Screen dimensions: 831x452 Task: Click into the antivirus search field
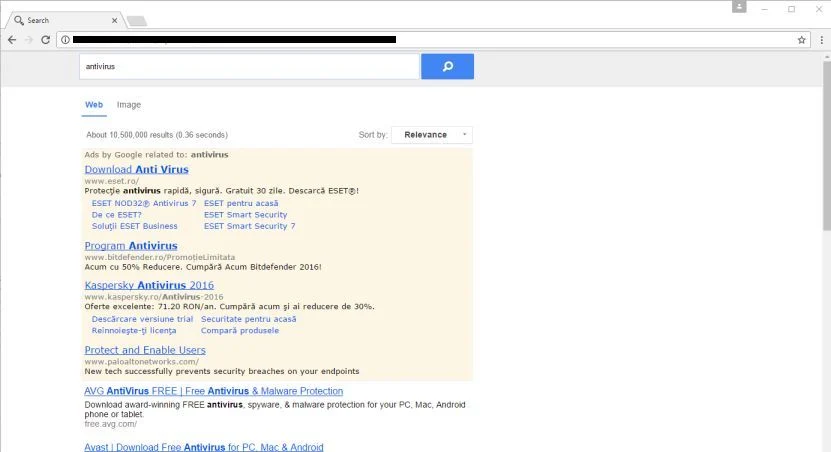(249, 66)
